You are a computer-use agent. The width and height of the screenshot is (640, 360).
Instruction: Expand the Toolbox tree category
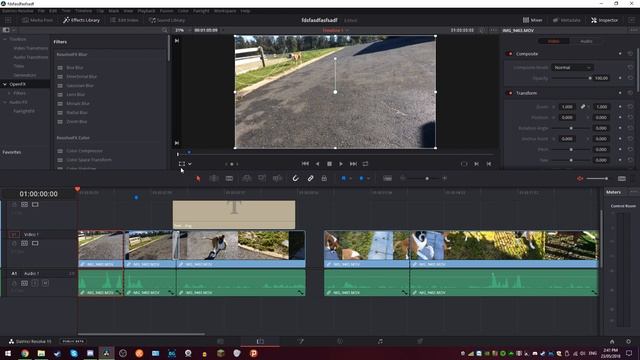tap(5, 39)
